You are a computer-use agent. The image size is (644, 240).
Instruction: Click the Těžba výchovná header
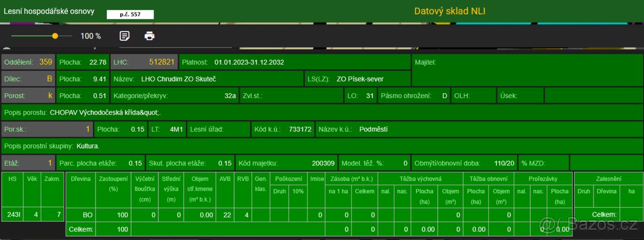pyautogui.click(x=420, y=178)
